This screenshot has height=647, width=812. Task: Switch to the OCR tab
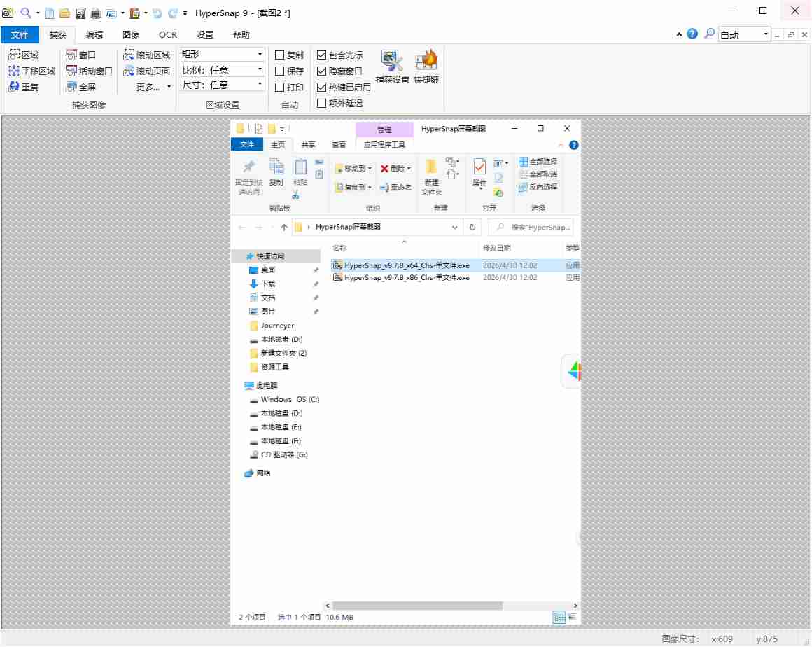click(x=168, y=35)
